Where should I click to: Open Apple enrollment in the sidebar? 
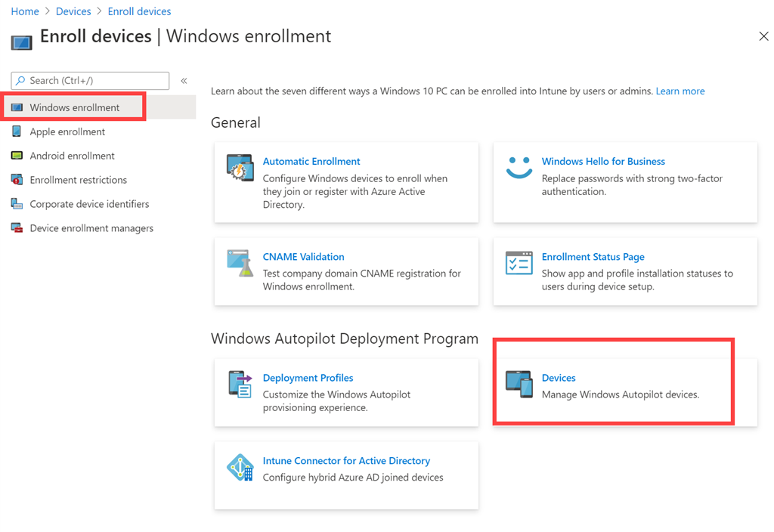[67, 131]
